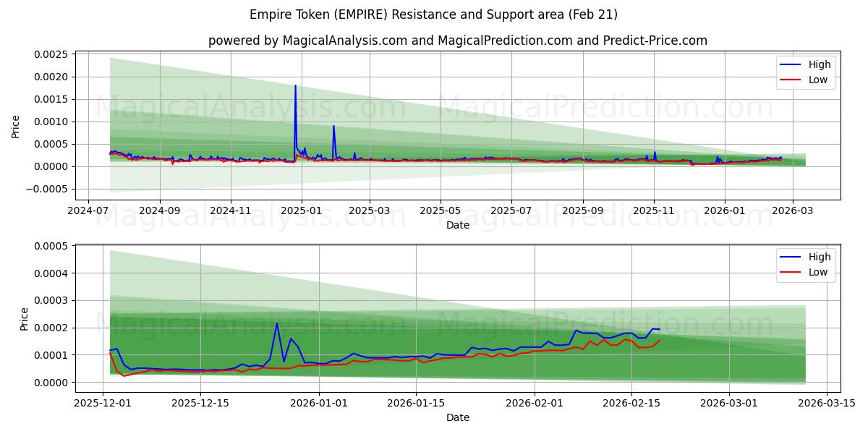
Task: Click the 'Date' x-axis label under the top chart
Action: point(458,225)
